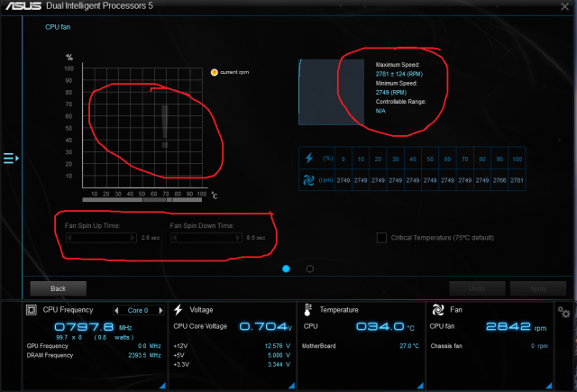The width and height of the screenshot is (577, 392).
Task: Increase Fan Spin Down Time right arrow
Action: pyautogui.click(x=238, y=238)
